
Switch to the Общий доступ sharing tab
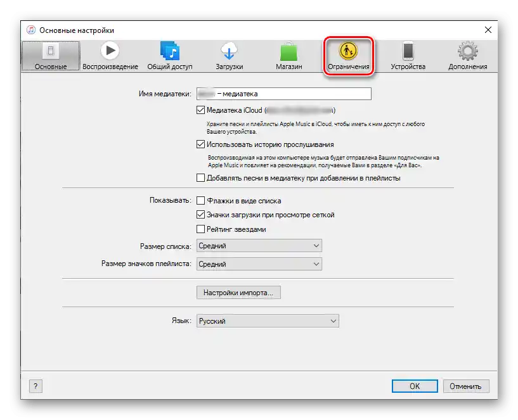[170, 56]
